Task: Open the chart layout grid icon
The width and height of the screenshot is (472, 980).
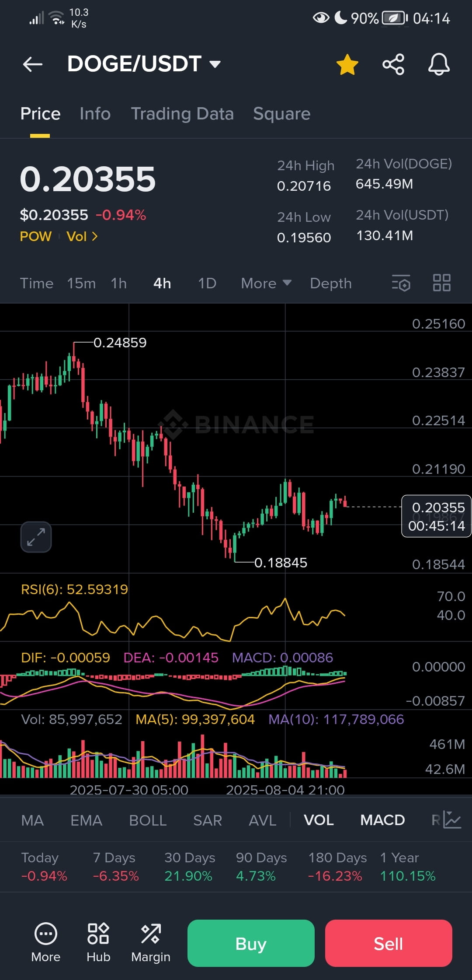Action: point(441,283)
